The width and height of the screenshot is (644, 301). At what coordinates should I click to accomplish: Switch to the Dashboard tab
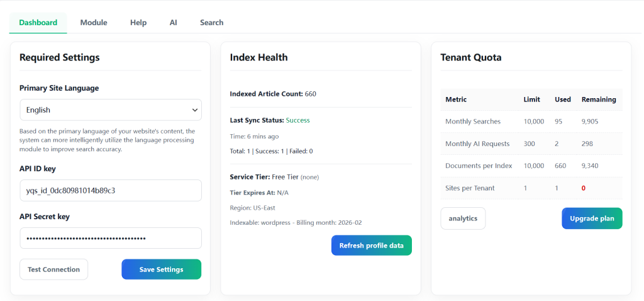pyautogui.click(x=38, y=23)
